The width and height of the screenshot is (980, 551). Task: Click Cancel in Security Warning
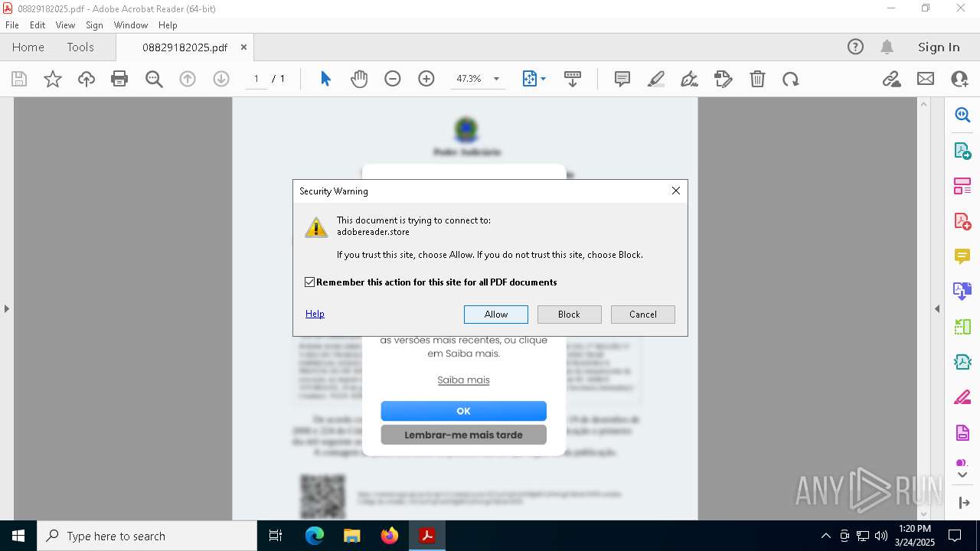643,315
